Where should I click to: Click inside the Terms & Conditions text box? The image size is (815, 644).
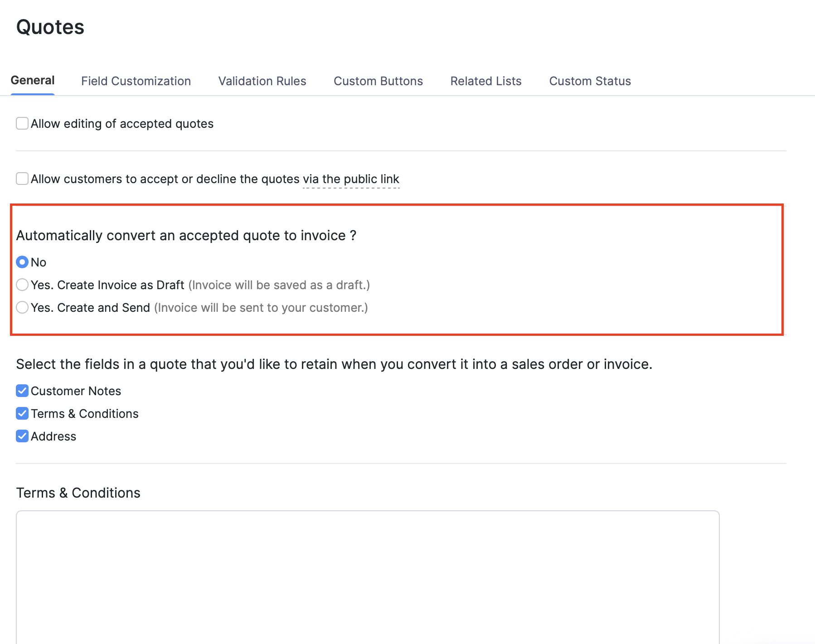click(363, 576)
